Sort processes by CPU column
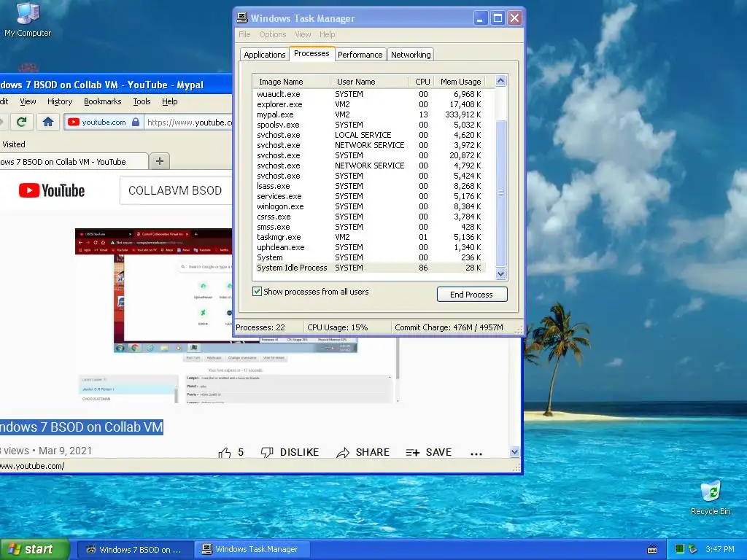Viewport: 747px width, 560px height. pyautogui.click(x=421, y=82)
